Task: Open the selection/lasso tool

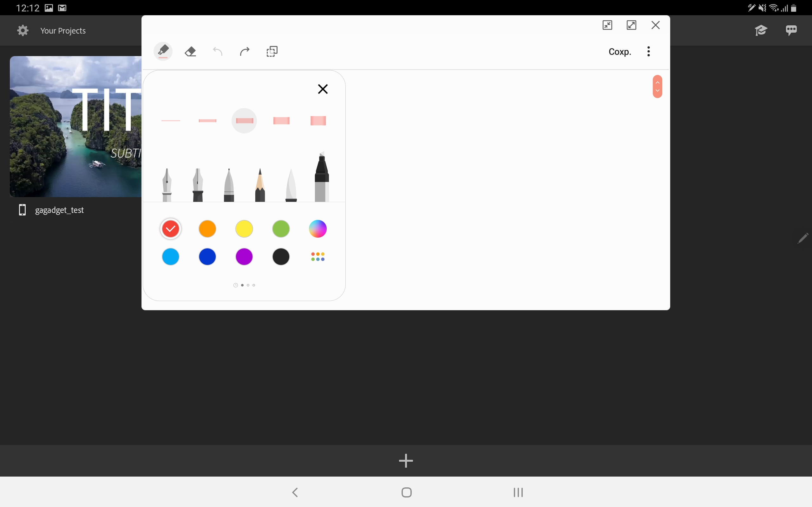Action: (x=272, y=52)
